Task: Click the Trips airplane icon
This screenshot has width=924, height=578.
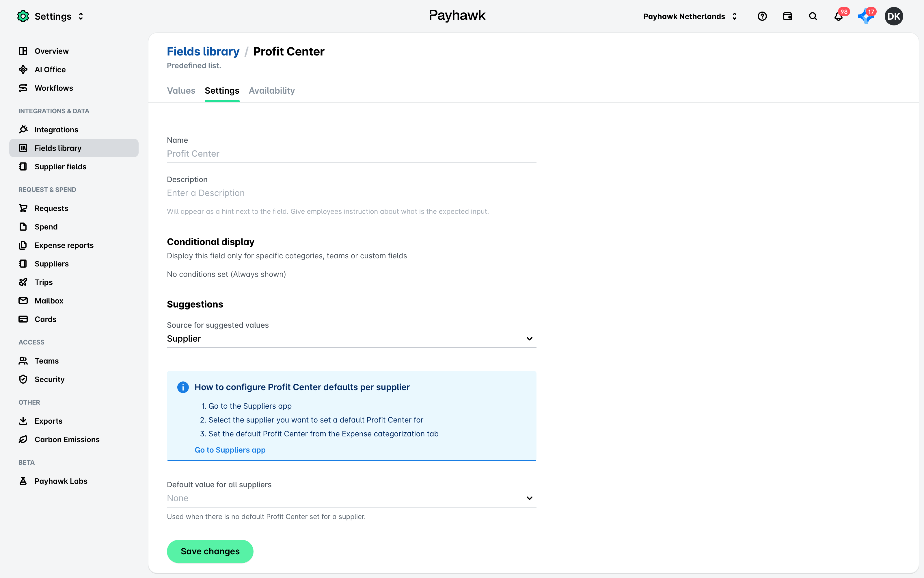Action: coord(23,282)
